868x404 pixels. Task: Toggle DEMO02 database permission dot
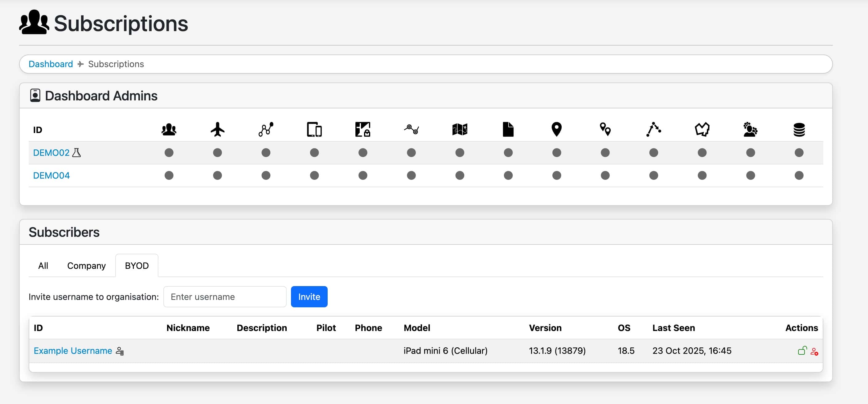point(799,152)
